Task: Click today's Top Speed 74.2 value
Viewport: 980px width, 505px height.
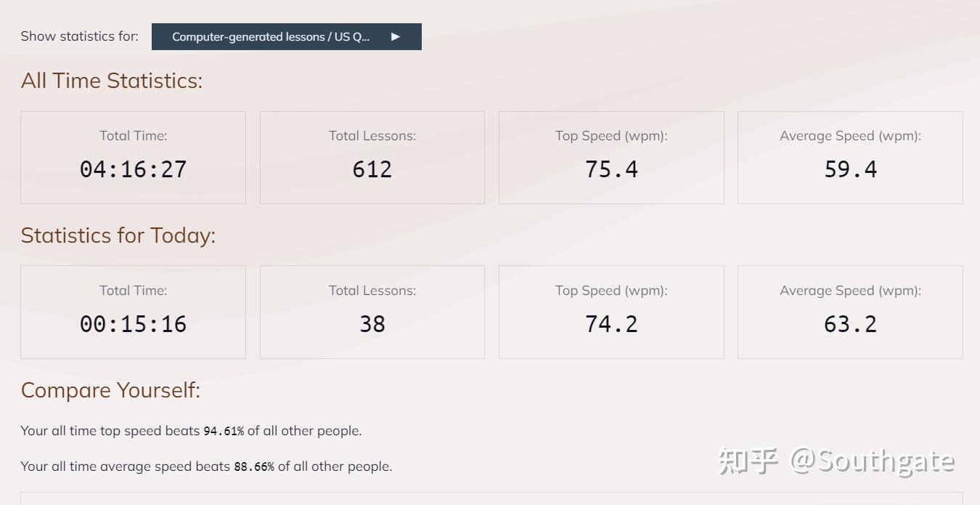Action: [x=611, y=324]
